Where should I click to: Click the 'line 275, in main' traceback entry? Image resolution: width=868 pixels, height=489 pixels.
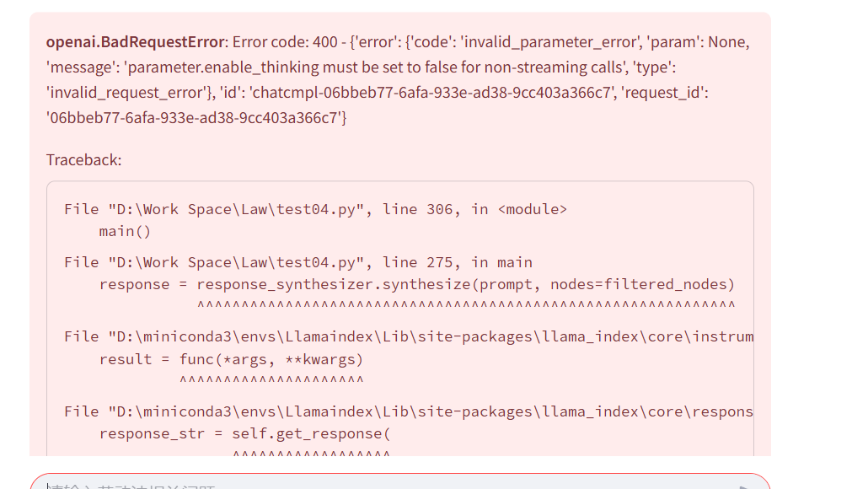click(x=458, y=262)
